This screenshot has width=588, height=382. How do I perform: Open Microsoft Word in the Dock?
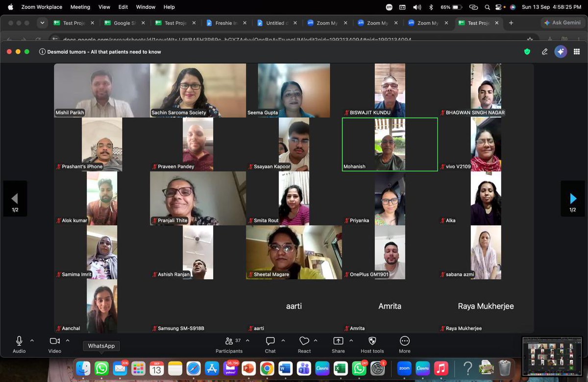click(x=285, y=368)
